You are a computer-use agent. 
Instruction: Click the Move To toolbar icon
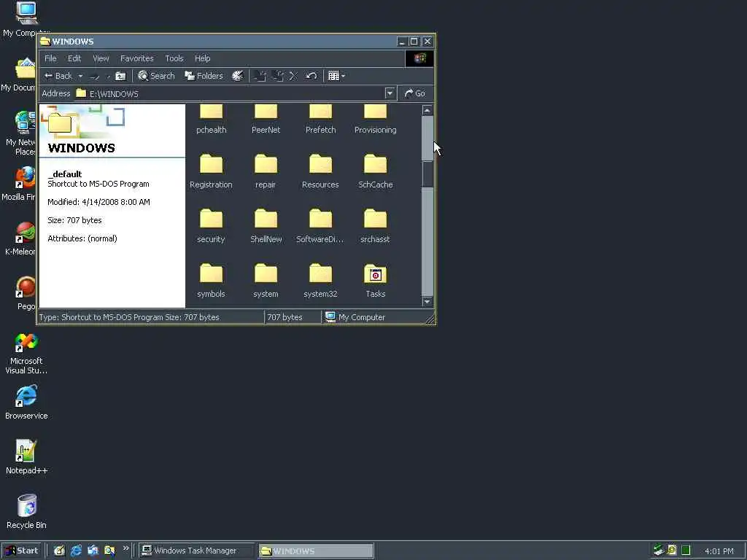pyautogui.click(x=260, y=76)
